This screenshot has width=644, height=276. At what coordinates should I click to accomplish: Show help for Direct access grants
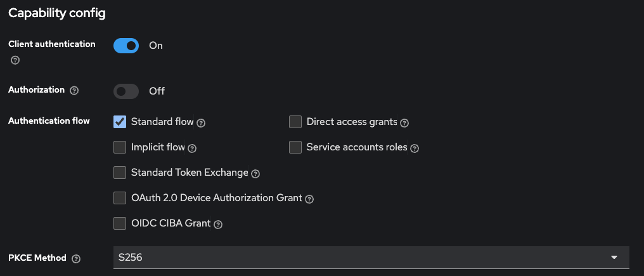coord(404,122)
